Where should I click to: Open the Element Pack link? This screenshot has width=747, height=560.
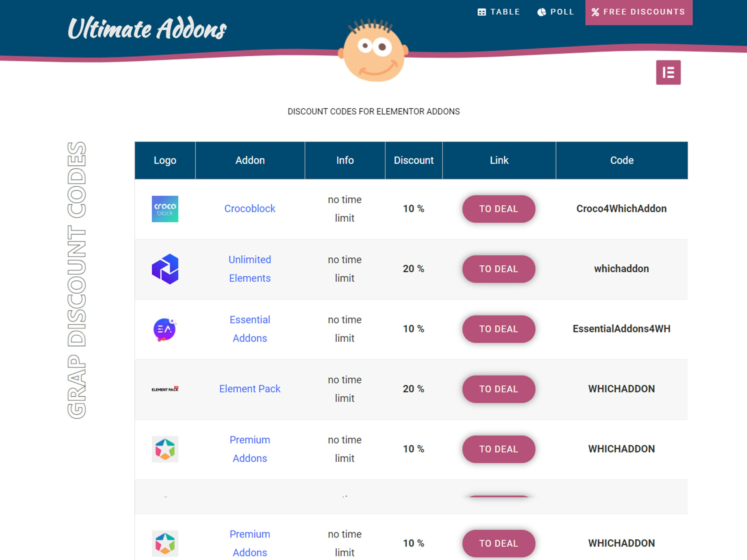(250, 388)
